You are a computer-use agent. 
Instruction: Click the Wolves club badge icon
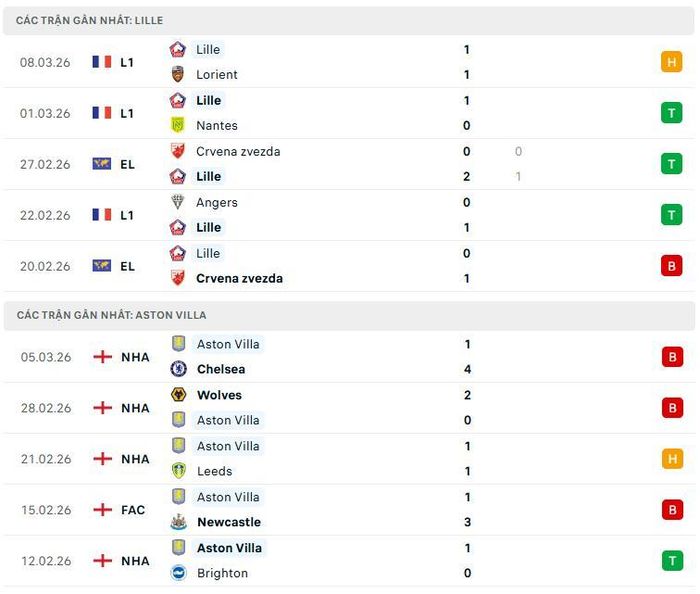click(x=178, y=395)
